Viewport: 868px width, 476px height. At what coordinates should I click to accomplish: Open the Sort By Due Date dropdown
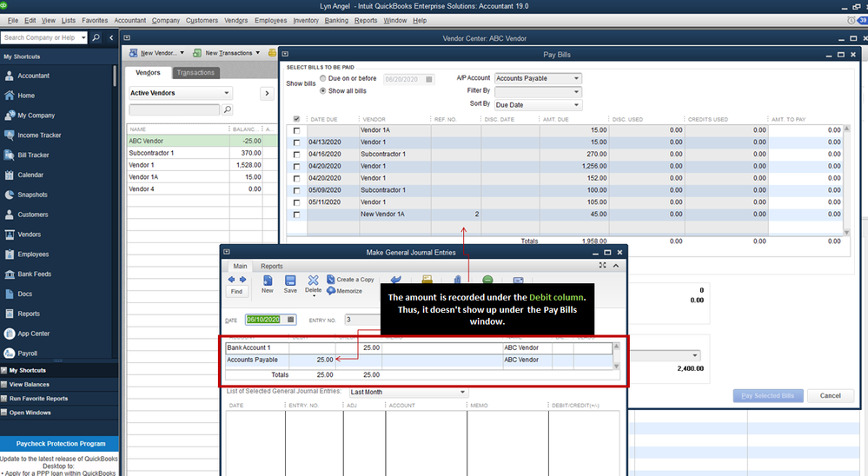(576, 104)
